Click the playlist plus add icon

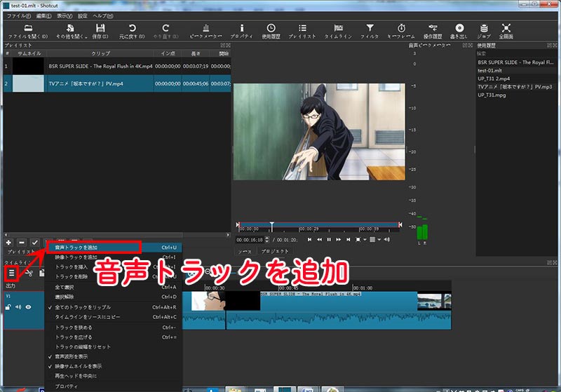(8, 243)
